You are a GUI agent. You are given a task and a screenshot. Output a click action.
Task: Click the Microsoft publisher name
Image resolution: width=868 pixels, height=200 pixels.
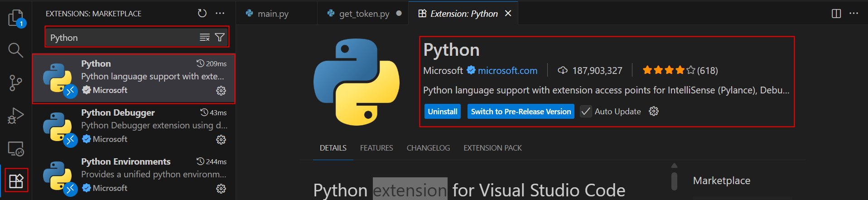(x=443, y=71)
